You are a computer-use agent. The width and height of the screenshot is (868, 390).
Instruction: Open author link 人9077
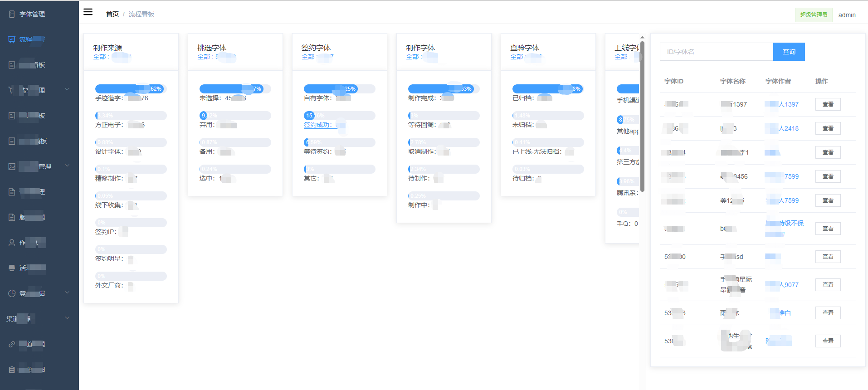782,285
